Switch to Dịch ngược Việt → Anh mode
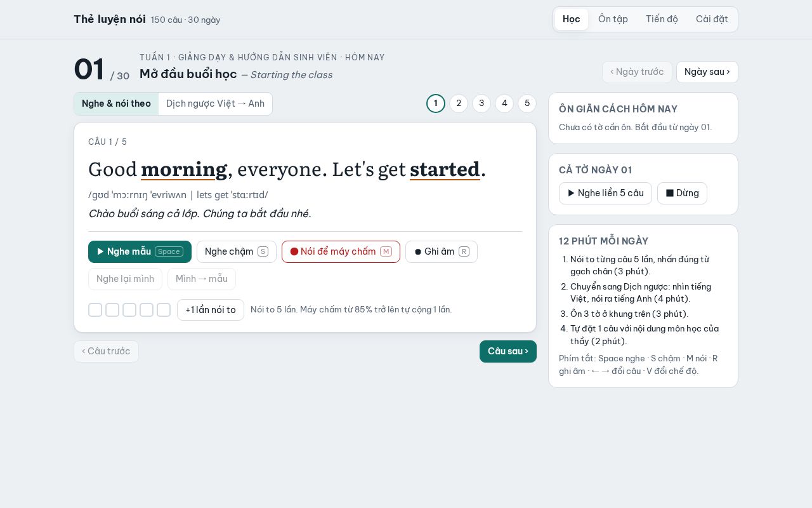This screenshot has height=508, width=812. [215, 104]
